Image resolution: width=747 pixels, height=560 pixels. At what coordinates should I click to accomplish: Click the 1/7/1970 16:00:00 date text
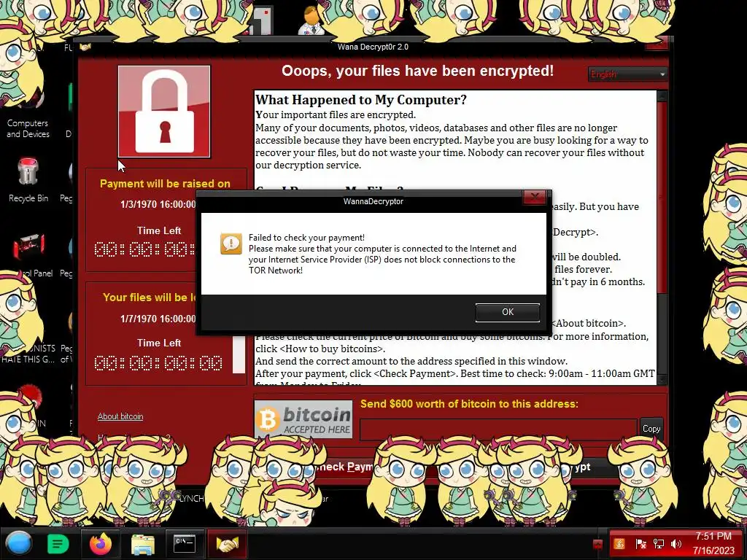(x=158, y=319)
